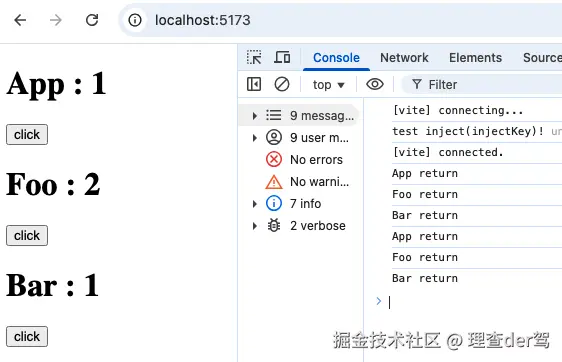Open the Sources tab

point(542,58)
